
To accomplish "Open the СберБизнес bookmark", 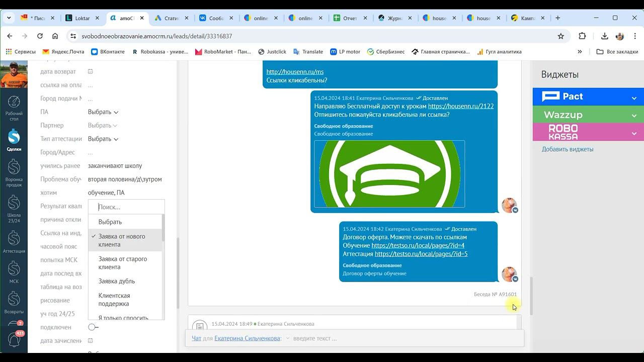I will (x=386, y=52).
